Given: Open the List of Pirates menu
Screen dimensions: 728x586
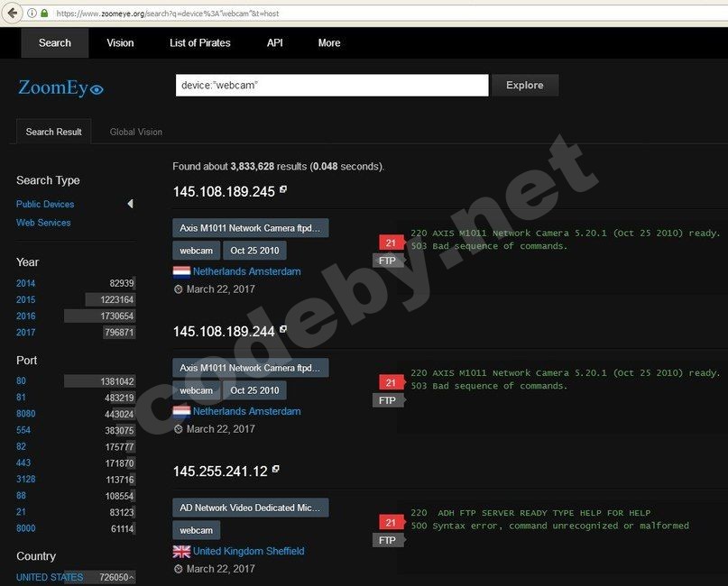Looking at the screenshot, I should pos(199,42).
